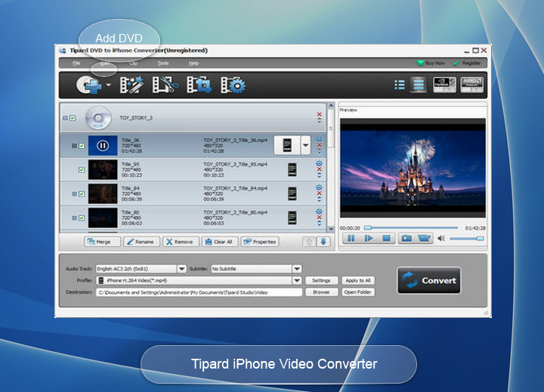Uncheck the Title_80 checkbox
The height and width of the screenshot is (392, 544).
82,218
